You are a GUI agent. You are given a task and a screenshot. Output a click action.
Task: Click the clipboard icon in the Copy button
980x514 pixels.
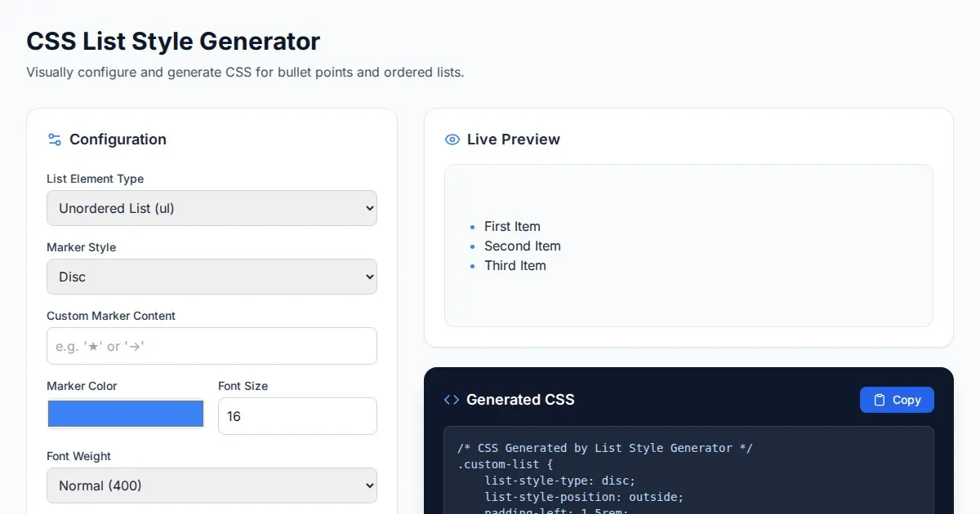pyautogui.click(x=880, y=400)
